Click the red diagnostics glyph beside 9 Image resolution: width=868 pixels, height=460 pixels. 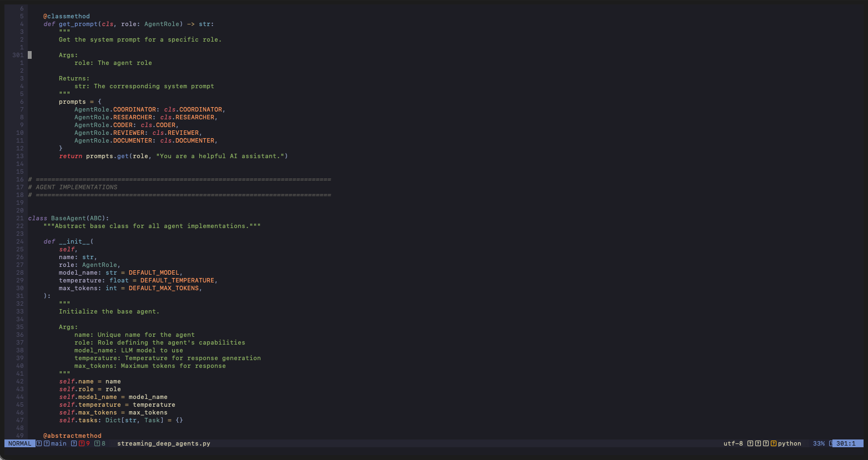(82, 443)
